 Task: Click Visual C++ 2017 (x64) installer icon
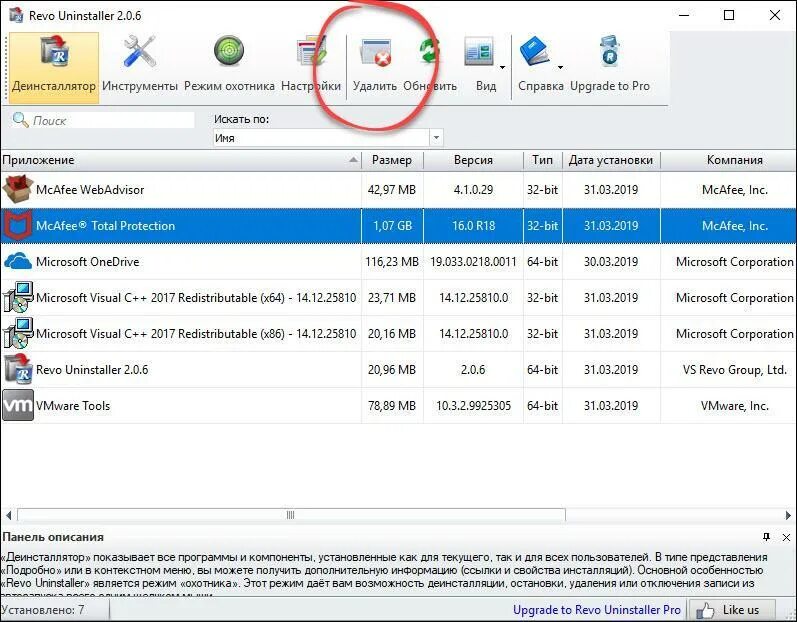[x=18, y=297]
